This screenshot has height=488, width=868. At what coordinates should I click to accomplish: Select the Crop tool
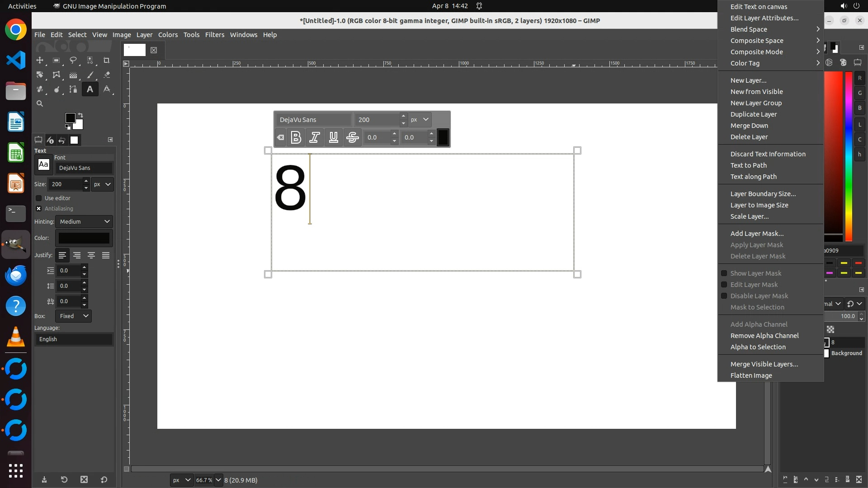(107, 60)
